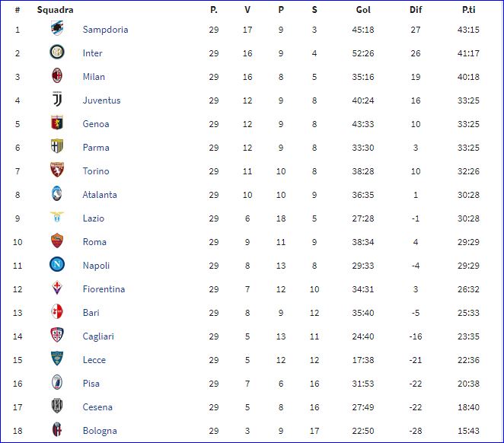504x443 pixels.
Task: Click the Napoli club crest icon
Action: click(57, 264)
